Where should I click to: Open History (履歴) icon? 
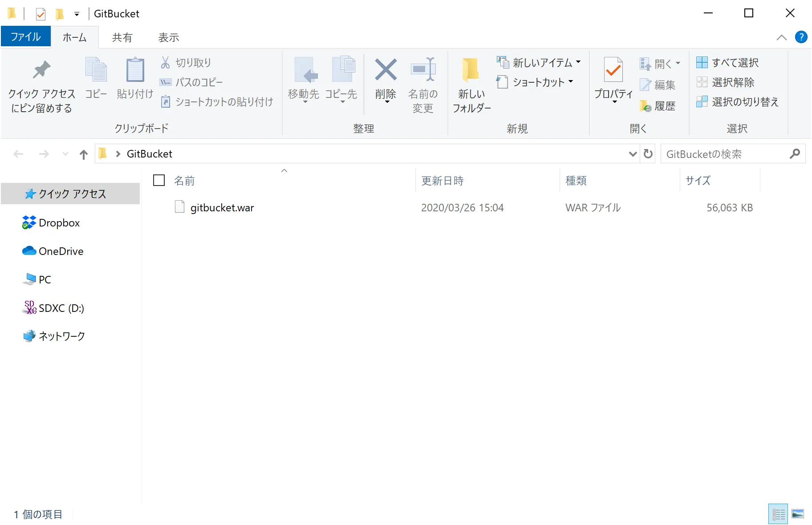coord(646,106)
